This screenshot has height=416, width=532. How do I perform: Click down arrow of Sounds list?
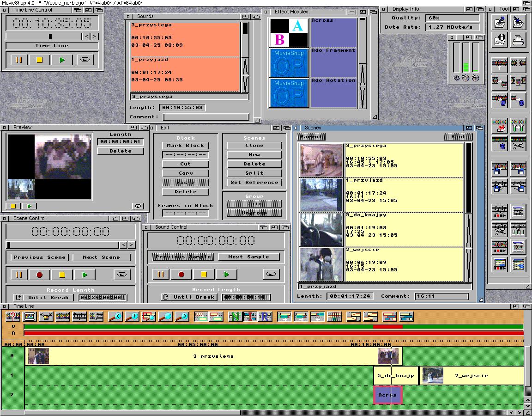click(246, 84)
